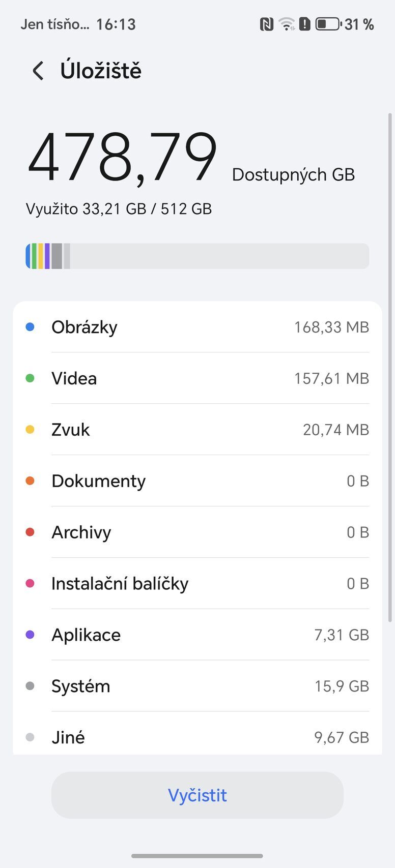Tap the bottom home gesture bar
395x868 pixels.
197,856
